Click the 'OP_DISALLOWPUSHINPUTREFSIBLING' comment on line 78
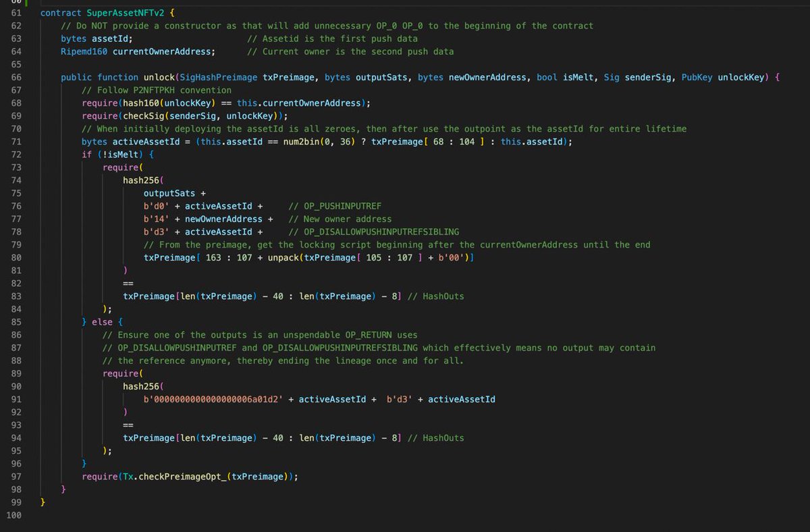The image size is (810, 532). (374, 232)
